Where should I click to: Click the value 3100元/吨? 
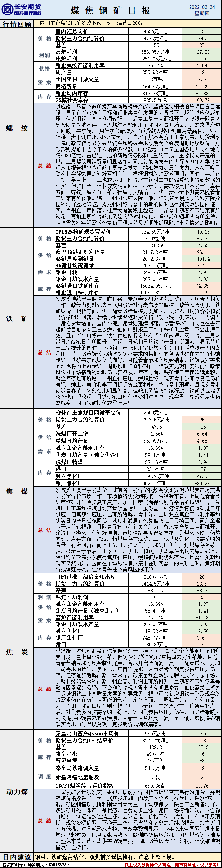[x=155, y=577]
